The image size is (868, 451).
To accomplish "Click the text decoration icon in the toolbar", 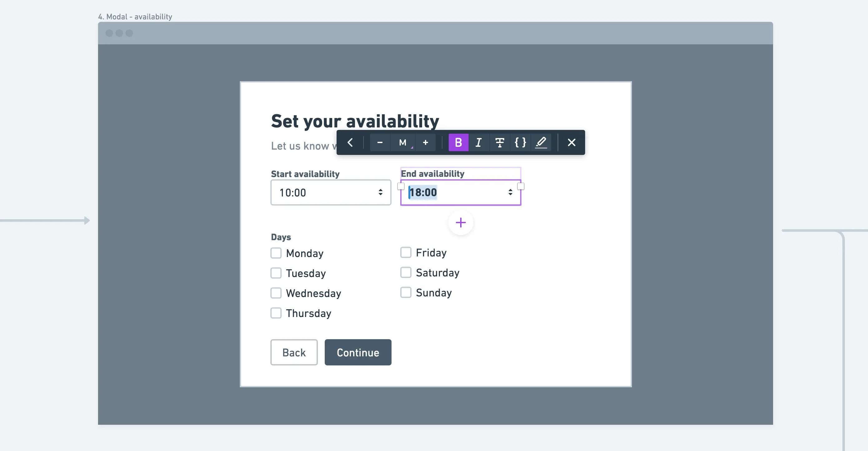I will (x=500, y=143).
